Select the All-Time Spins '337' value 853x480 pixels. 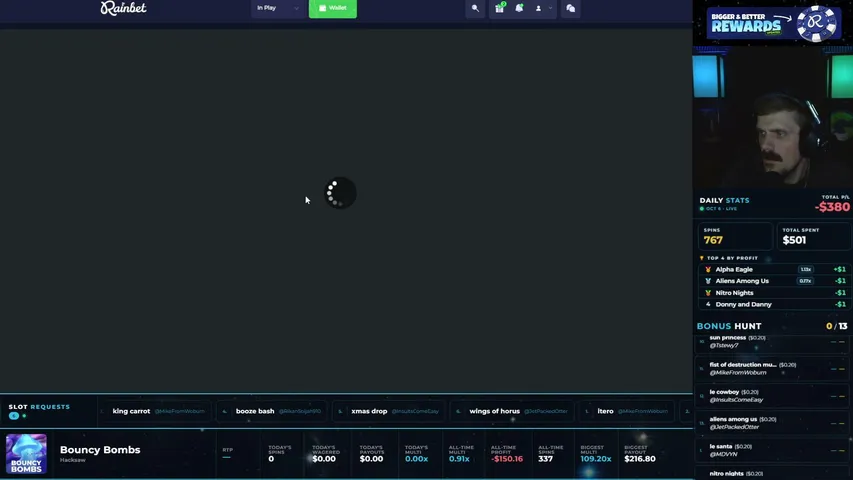coord(546,459)
